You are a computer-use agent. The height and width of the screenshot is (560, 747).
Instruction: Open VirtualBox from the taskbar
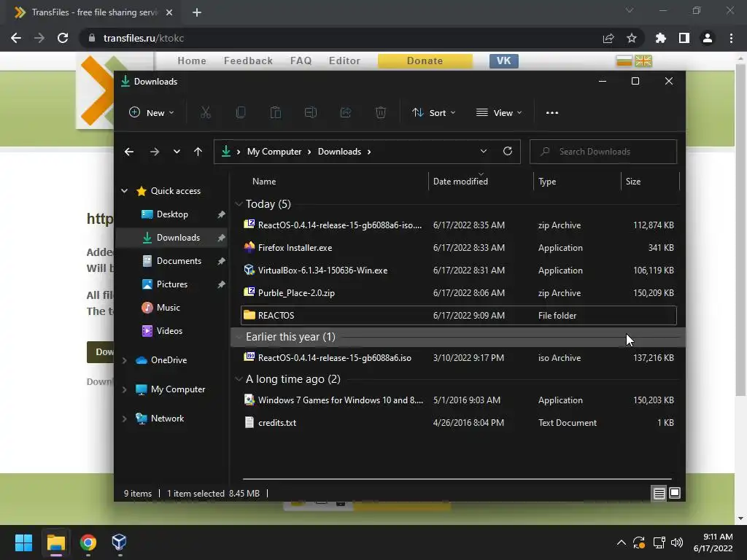(119, 542)
